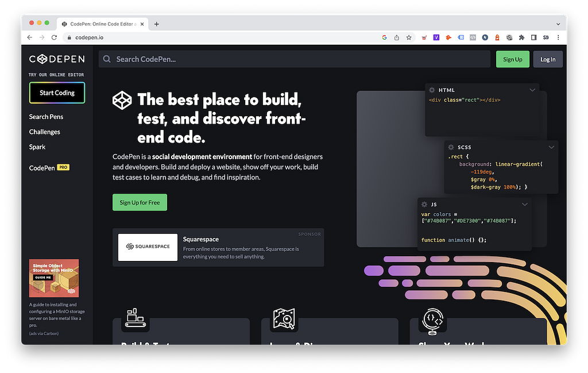This screenshot has height=373, width=588.
Task: Click the HTML code line div class rect
Action: tap(465, 100)
